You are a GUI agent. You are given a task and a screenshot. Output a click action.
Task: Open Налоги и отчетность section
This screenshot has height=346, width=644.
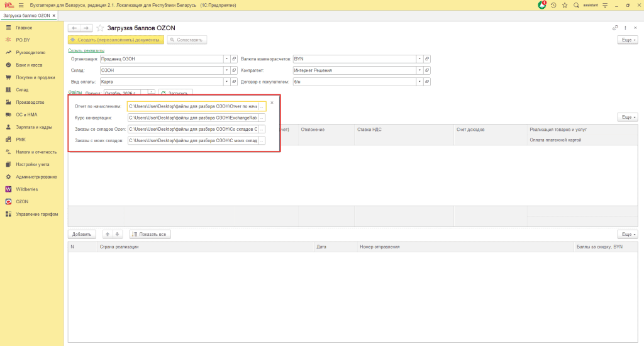click(x=36, y=152)
